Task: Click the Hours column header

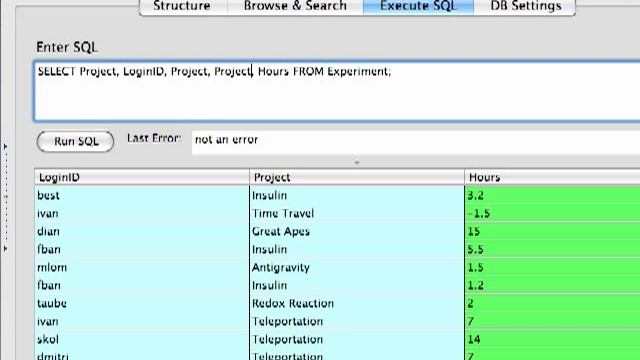Action: 552,177
